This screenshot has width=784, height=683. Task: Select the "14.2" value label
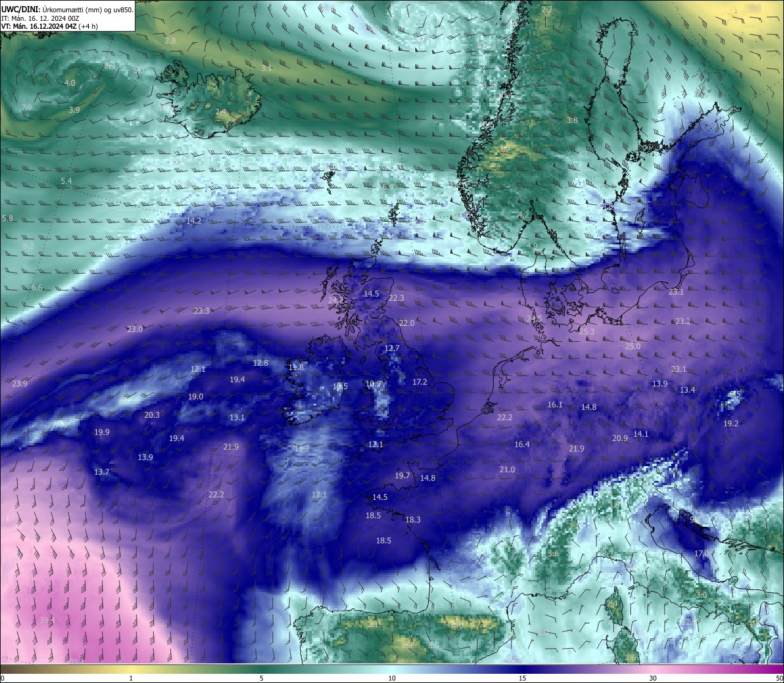coord(194,221)
